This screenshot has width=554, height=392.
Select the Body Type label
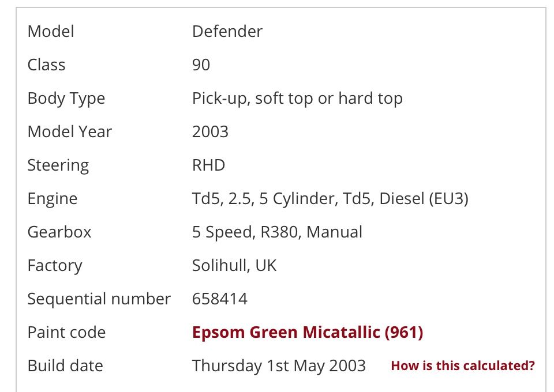coord(66,99)
